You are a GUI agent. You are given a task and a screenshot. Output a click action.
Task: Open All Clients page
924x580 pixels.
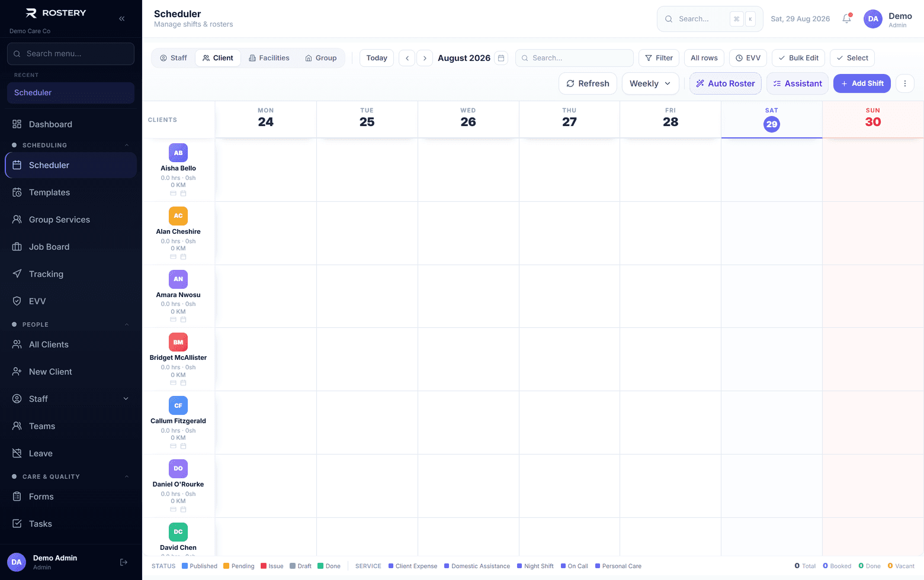click(71, 344)
